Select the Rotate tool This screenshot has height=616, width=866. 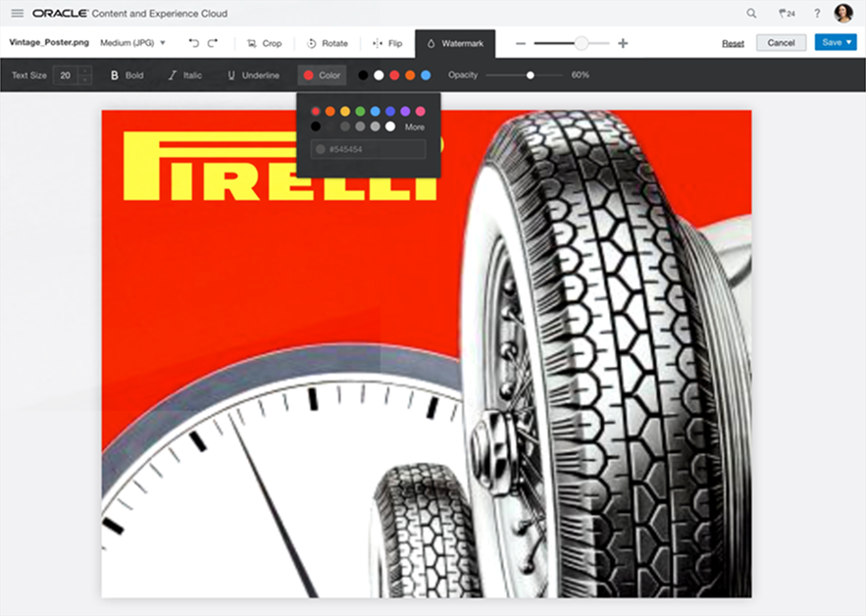[x=327, y=43]
